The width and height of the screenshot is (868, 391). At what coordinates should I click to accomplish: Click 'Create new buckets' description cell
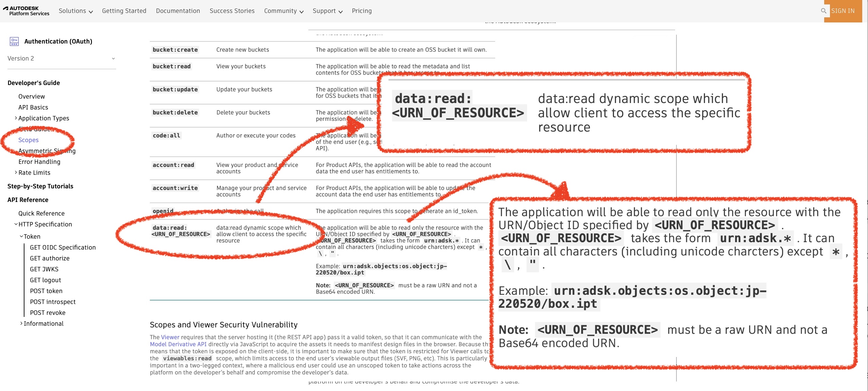(243, 50)
